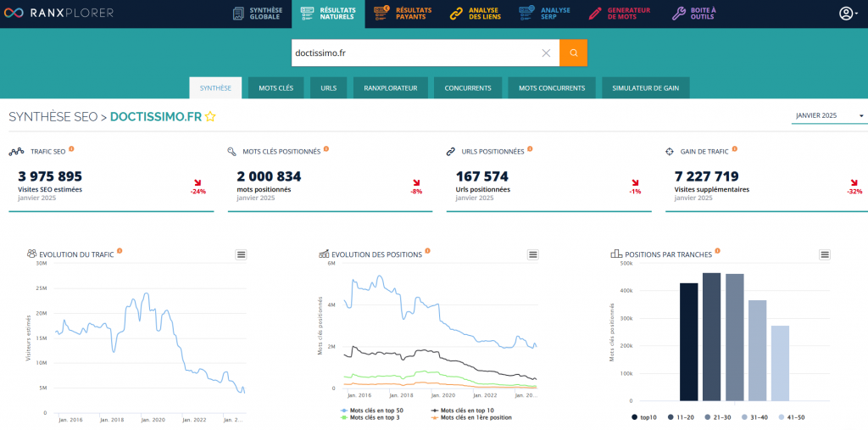The width and height of the screenshot is (868, 430).
Task: Click info icon beside Mots clés positionnés
Action: pyautogui.click(x=326, y=148)
